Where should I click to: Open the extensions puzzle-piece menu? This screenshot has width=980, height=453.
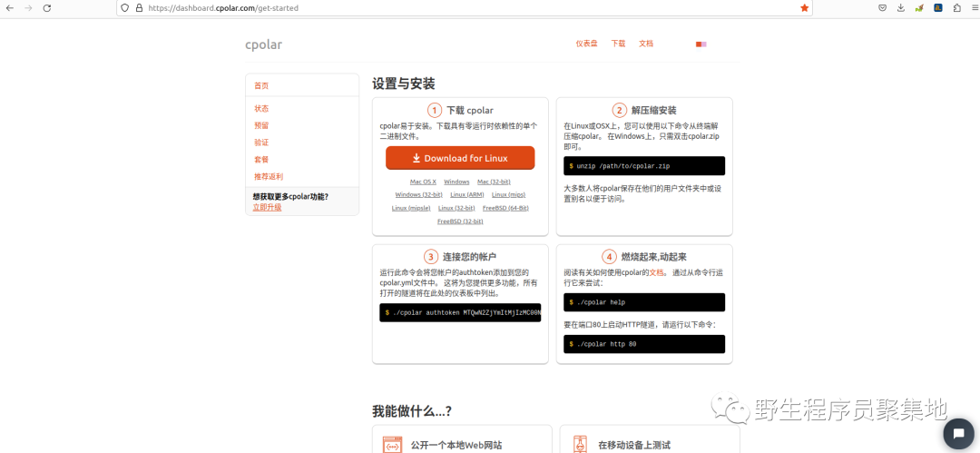pyautogui.click(x=957, y=8)
